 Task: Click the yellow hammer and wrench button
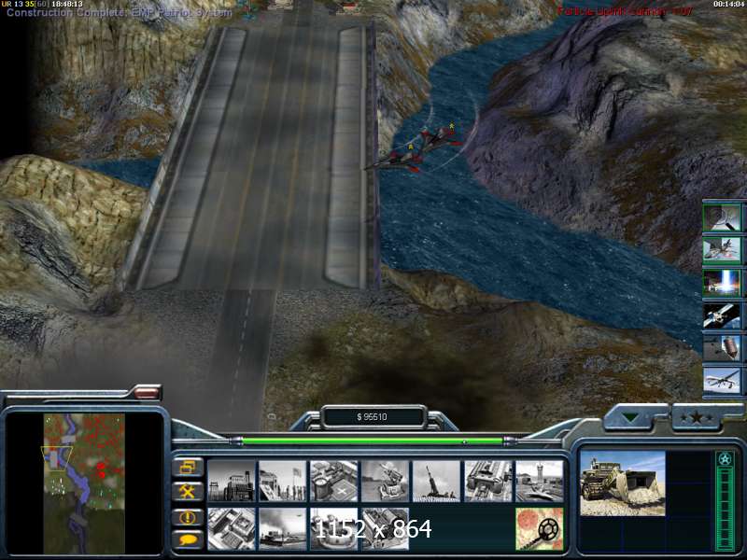pyautogui.click(x=188, y=492)
